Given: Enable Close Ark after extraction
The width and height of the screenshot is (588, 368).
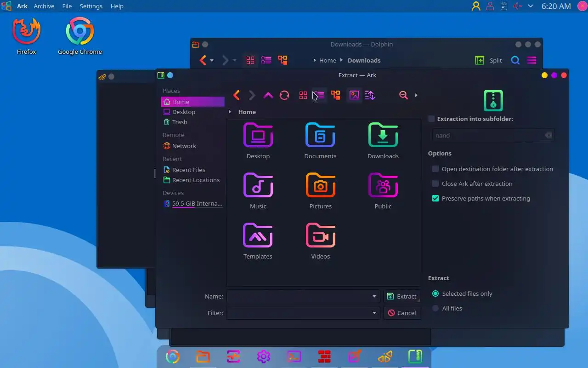Looking at the screenshot, I should coord(435,184).
